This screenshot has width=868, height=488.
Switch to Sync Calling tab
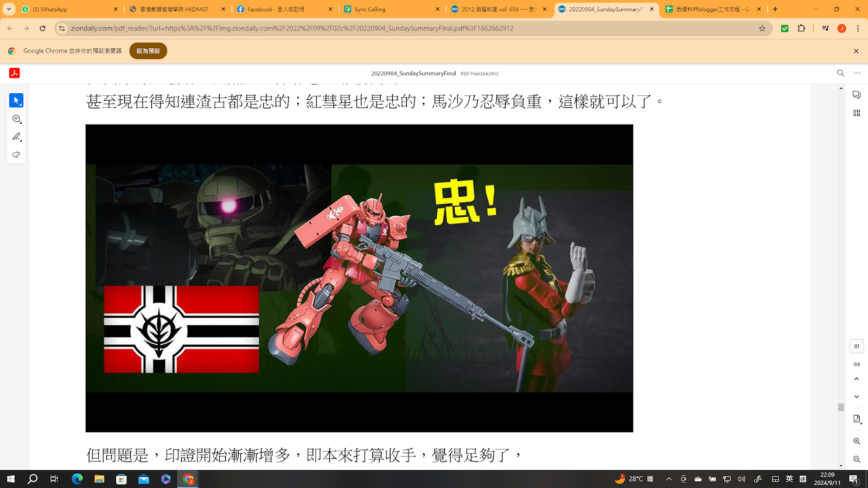(392, 9)
